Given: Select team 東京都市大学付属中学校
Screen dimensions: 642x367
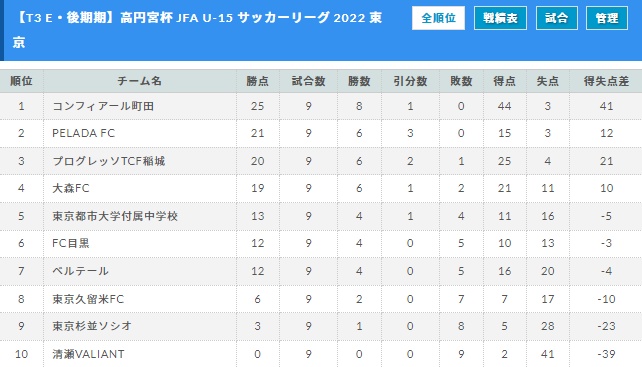Looking at the screenshot, I should coord(115,216).
